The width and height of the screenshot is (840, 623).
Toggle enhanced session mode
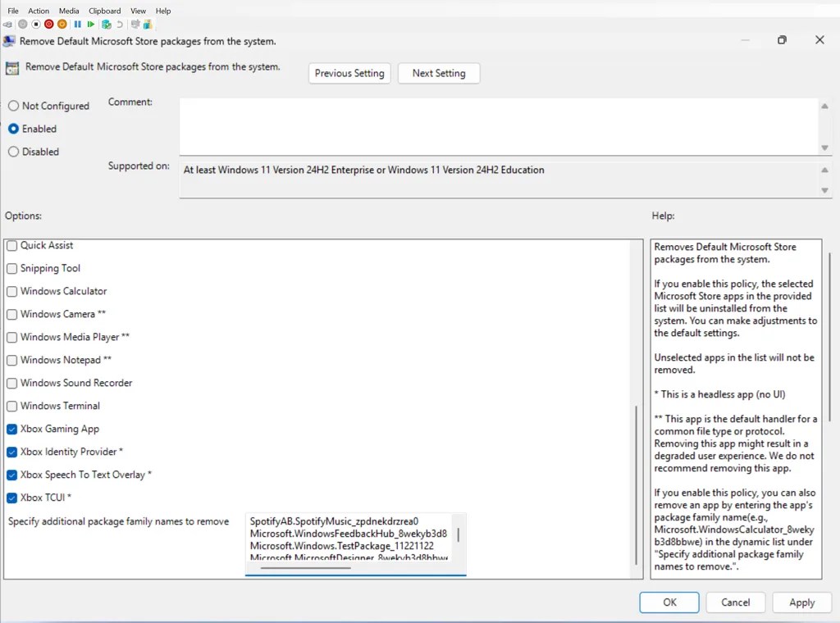pos(135,24)
